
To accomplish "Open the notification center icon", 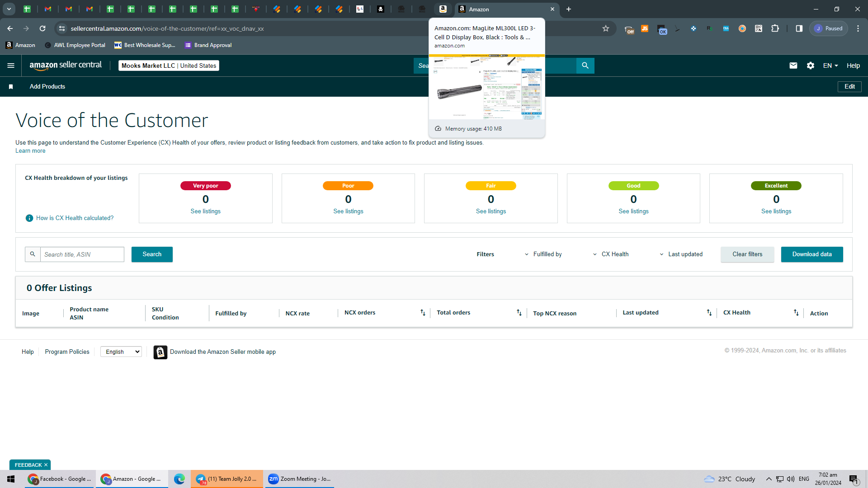I will (854, 479).
